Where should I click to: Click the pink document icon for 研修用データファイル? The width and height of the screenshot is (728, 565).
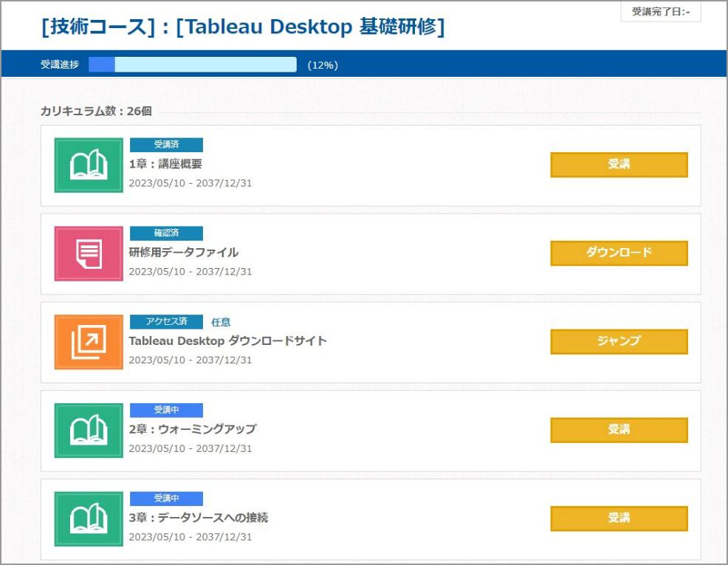[x=89, y=254]
